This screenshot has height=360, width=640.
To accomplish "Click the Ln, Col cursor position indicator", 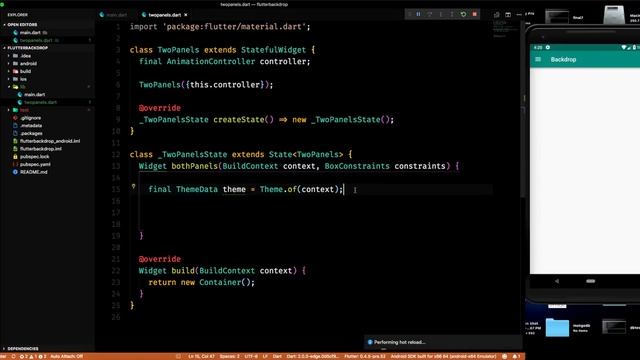I will (202, 356).
